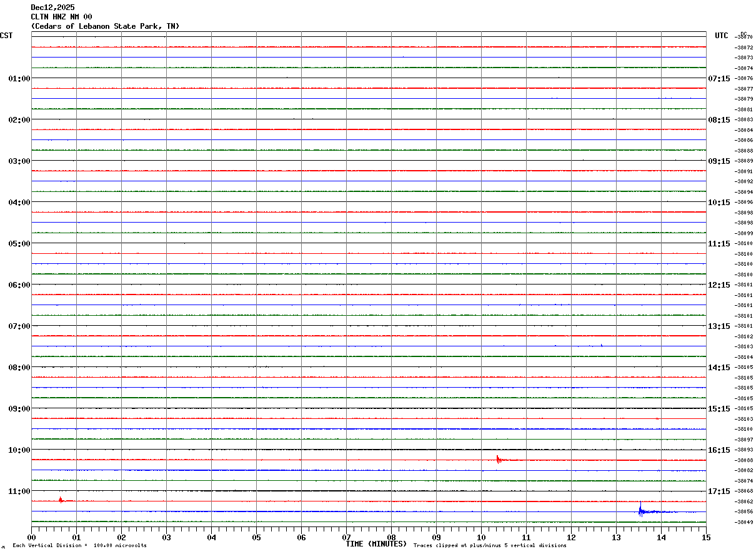This screenshot has height=554, width=756.
Task: Click minute 01 on the time axis
Action: pos(76,536)
